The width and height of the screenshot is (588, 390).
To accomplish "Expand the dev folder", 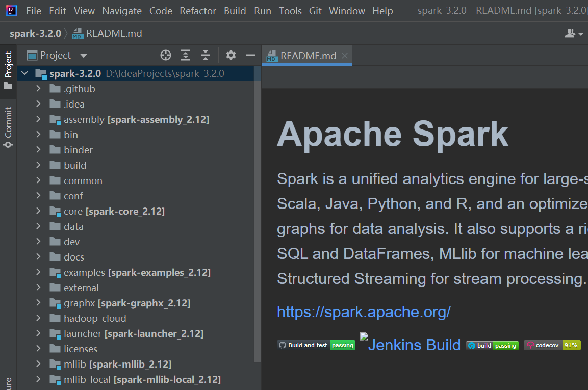I will pos(38,242).
